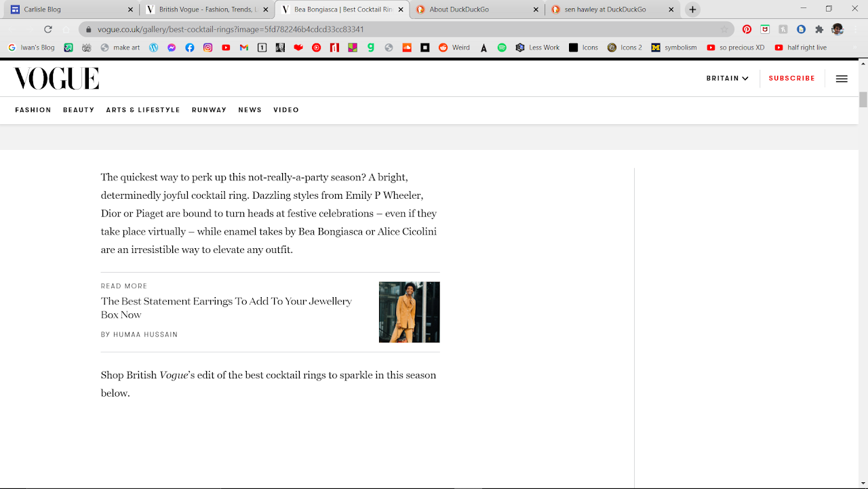Viewport: 868px width, 489px height.
Task: Click the SoundCloud bookmark icon
Action: click(407, 47)
